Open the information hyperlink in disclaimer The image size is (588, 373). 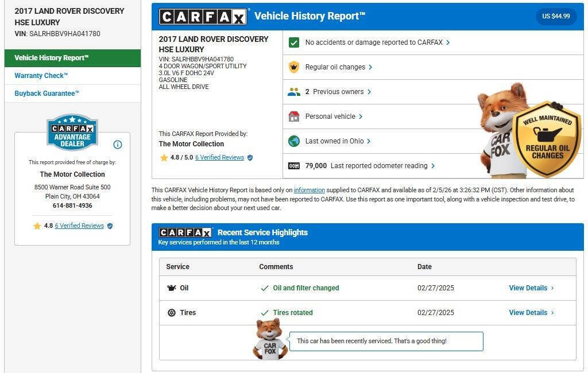click(x=309, y=190)
